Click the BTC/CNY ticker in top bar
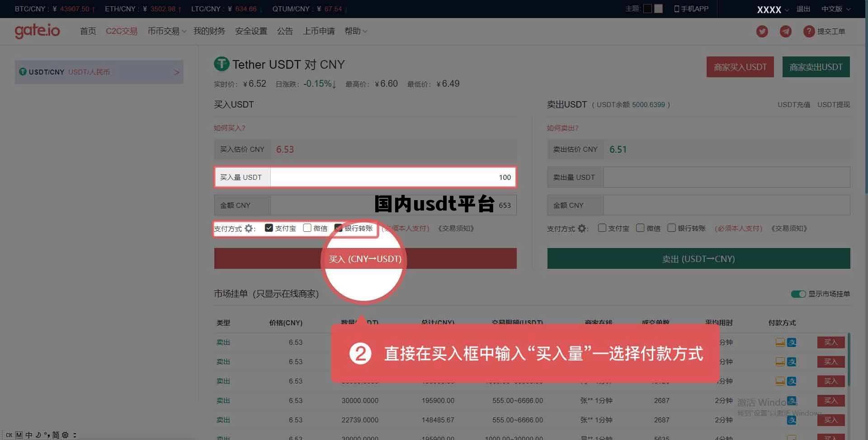 pyautogui.click(x=55, y=9)
